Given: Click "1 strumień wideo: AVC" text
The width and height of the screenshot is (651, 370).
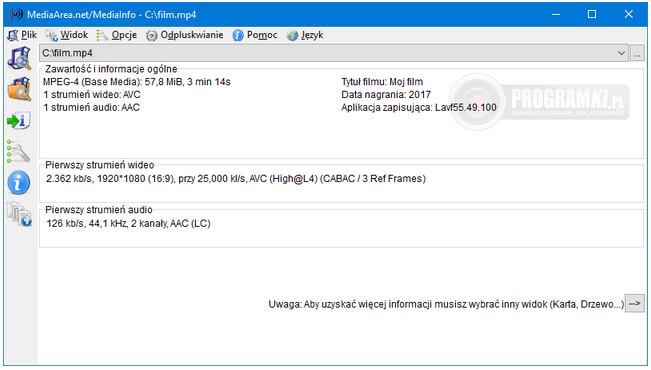Looking at the screenshot, I should [x=92, y=95].
